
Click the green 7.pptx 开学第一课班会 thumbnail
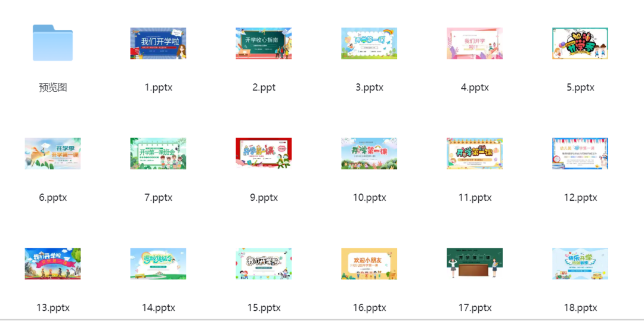coord(158,154)
